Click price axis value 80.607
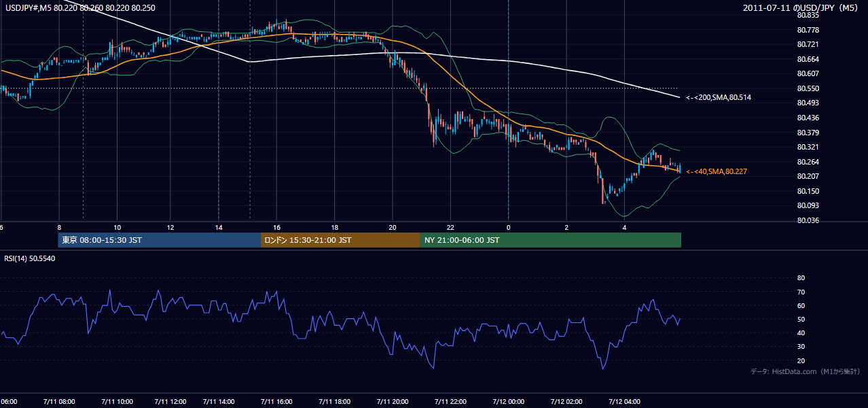 pos(808,73)
